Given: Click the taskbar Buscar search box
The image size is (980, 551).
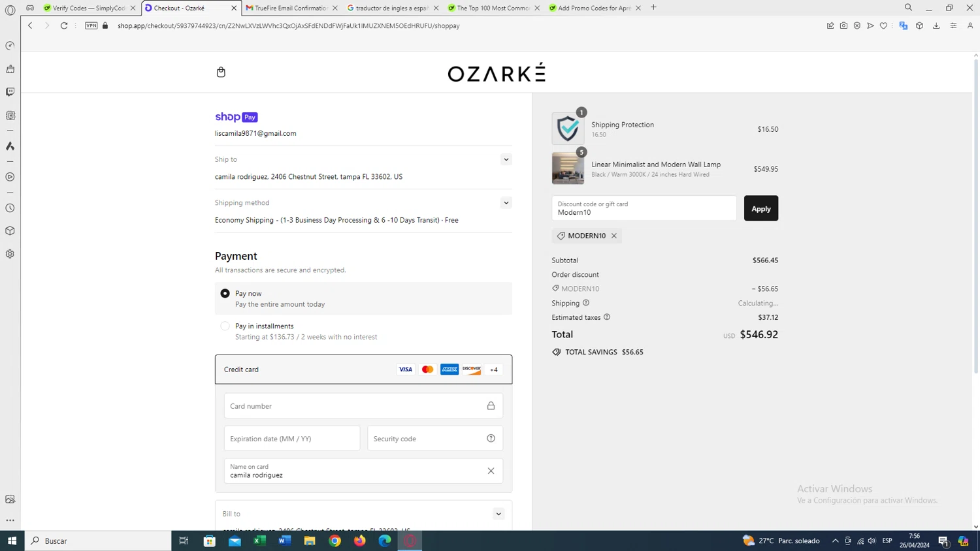Looking at the screenshot, I should (x=98, y=541).
